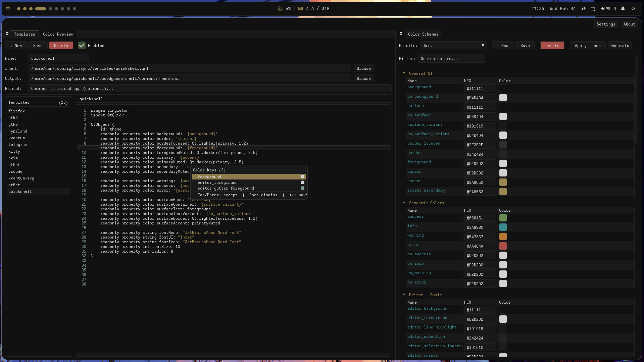This screenshot has height=362, width=644.
Task: Click the gem launcher icon at top-left
Action: 8,9
